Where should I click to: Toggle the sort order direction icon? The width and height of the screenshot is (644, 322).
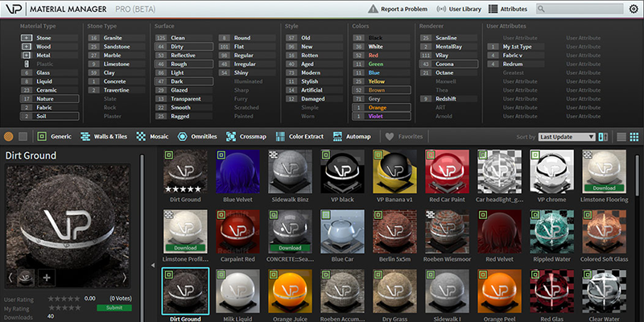tap(603, 137)
